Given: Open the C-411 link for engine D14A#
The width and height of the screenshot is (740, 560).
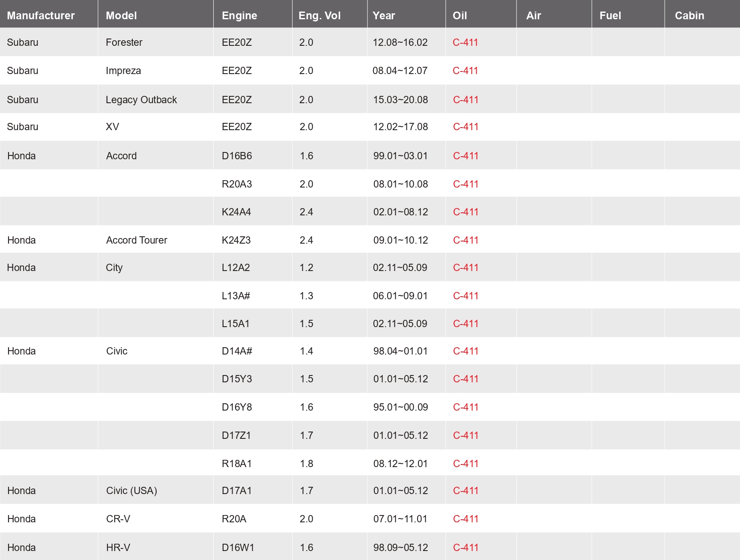Looking at the screenshot, I should pos(465,351).
